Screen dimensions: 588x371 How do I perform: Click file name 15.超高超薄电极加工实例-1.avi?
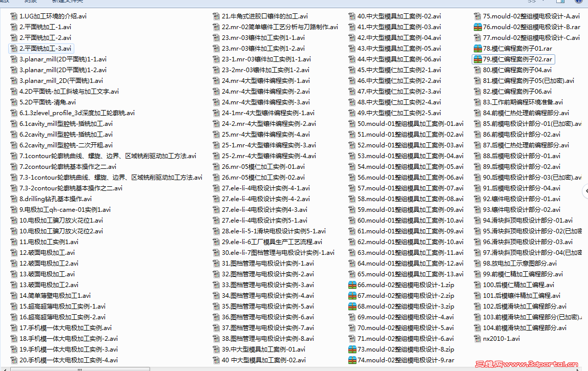pos(62,306)
